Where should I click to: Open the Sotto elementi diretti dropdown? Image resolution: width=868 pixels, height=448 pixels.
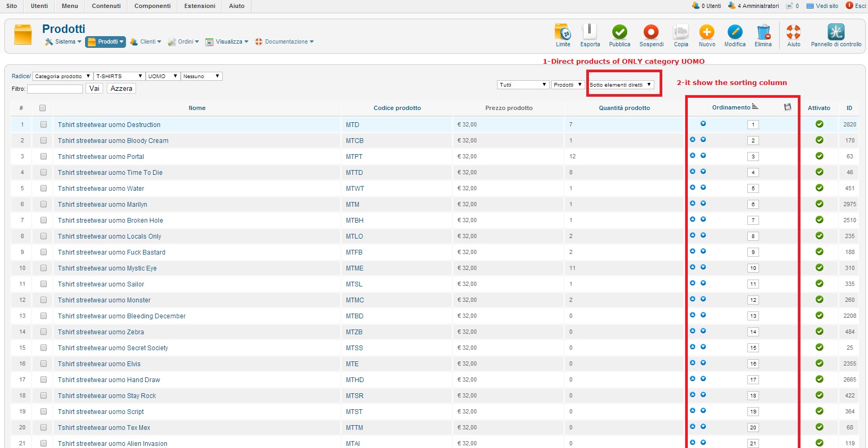620,85
